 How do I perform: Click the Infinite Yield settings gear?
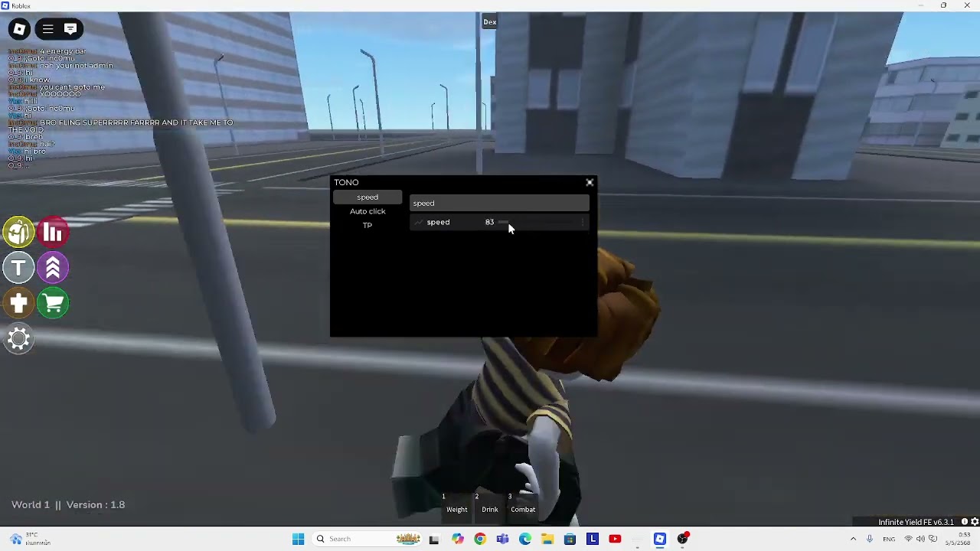click(975, 522)
